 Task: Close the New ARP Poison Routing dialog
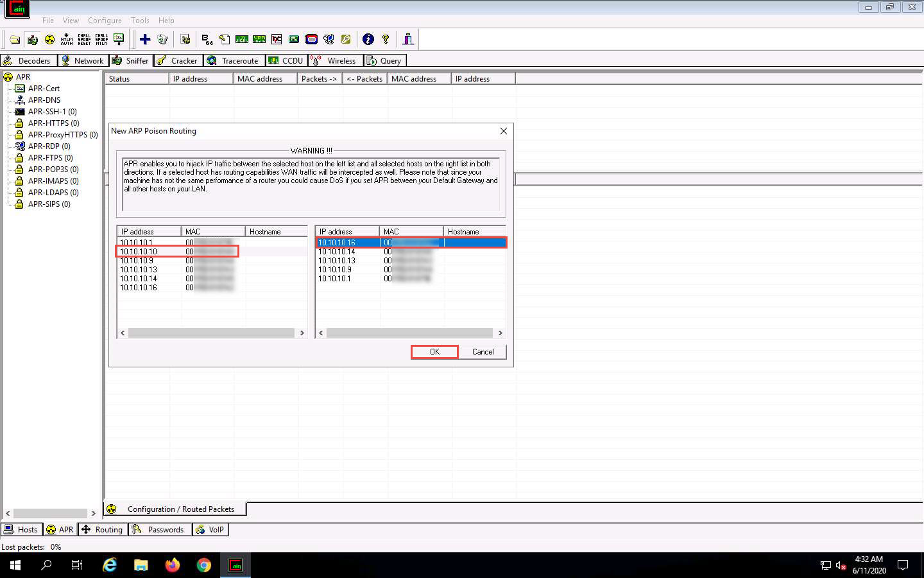504,131
